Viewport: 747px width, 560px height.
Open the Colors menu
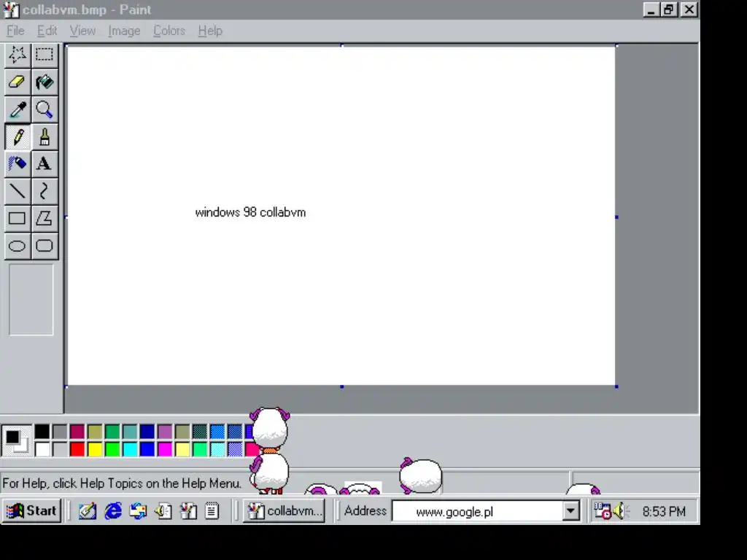tap(169, 31)
